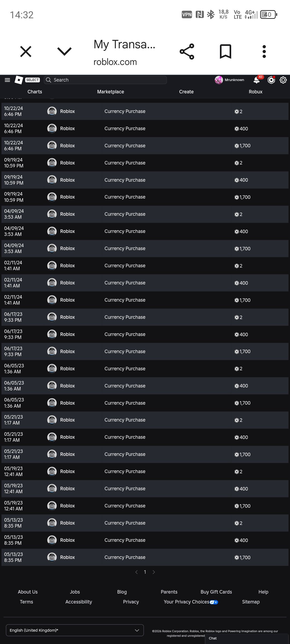Toggle the Your Privacy Choices switch icon
The height and width of the screenshot is (644, 290).
[x=214, y=602]
